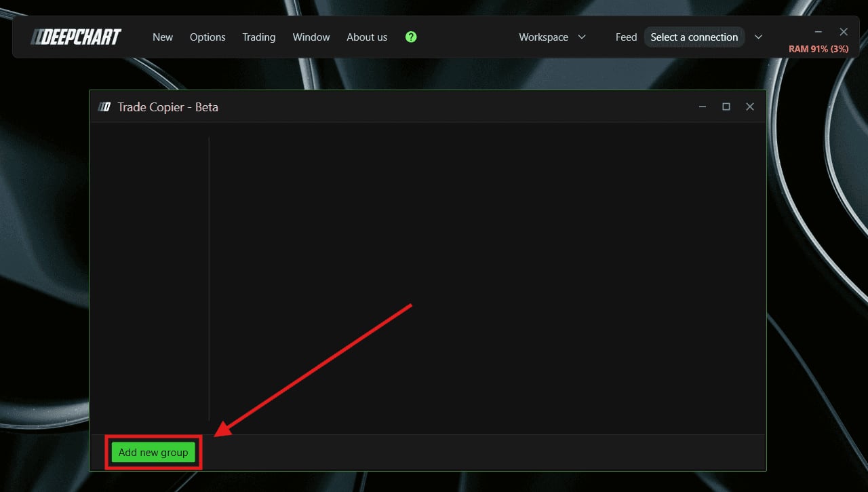The width and height of the screenshot is (868, 492).
Task: Open the Window menu
Action: tap(311, 37)
